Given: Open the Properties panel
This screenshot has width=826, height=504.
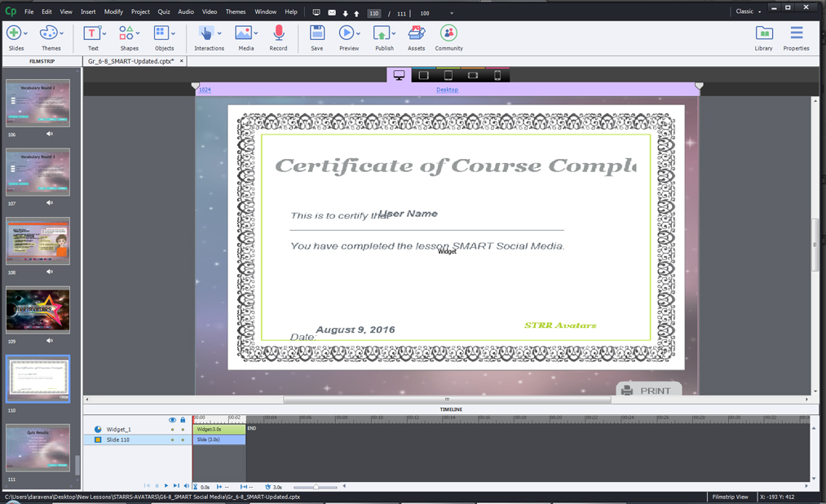Looking at the screenshot, I should (796, 33).
